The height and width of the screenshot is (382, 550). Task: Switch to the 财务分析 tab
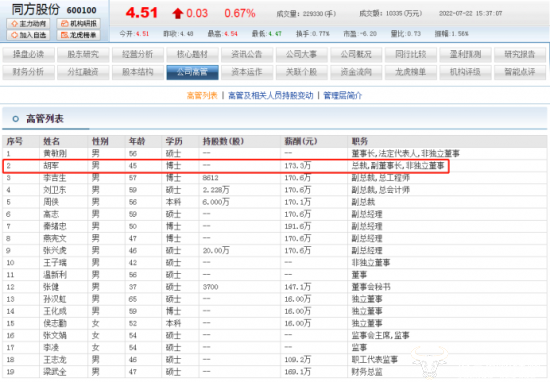click(x=28, y=72)
